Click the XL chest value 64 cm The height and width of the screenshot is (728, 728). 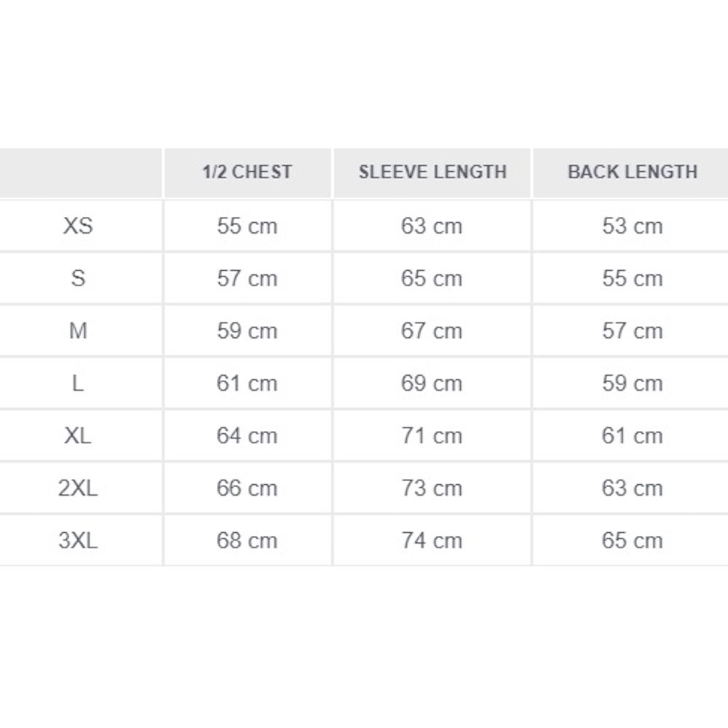(247, 435)
